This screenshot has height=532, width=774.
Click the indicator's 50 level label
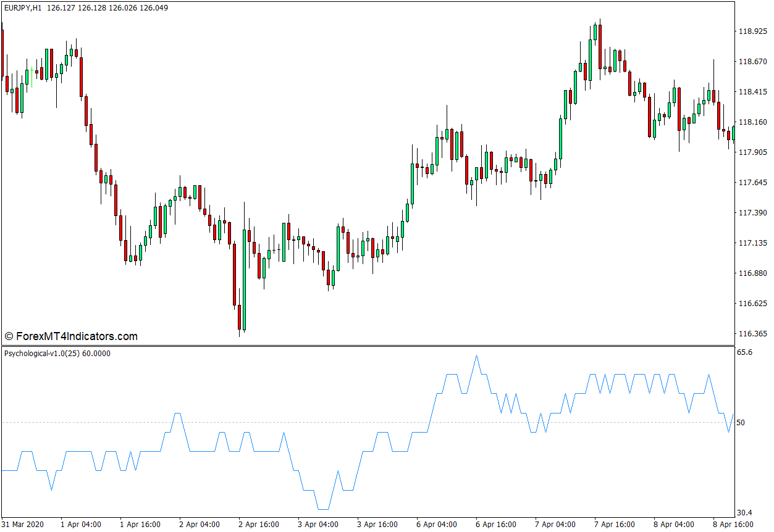click(741, 423)
